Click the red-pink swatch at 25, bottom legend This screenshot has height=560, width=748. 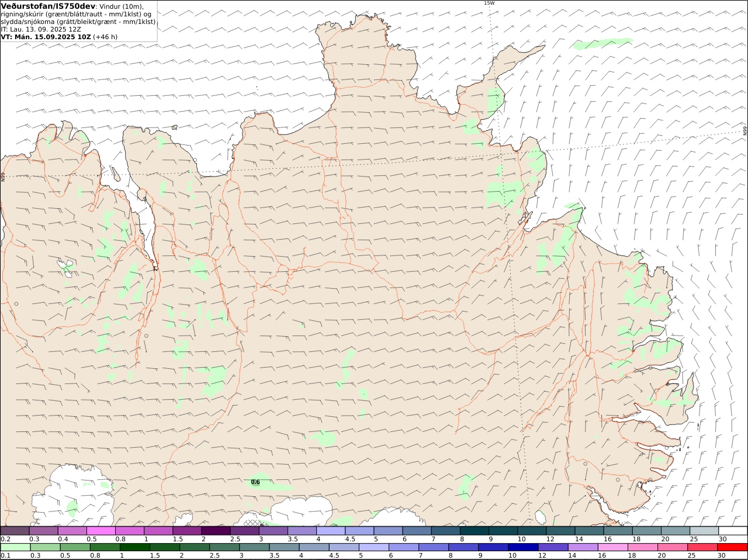point(703,547)
